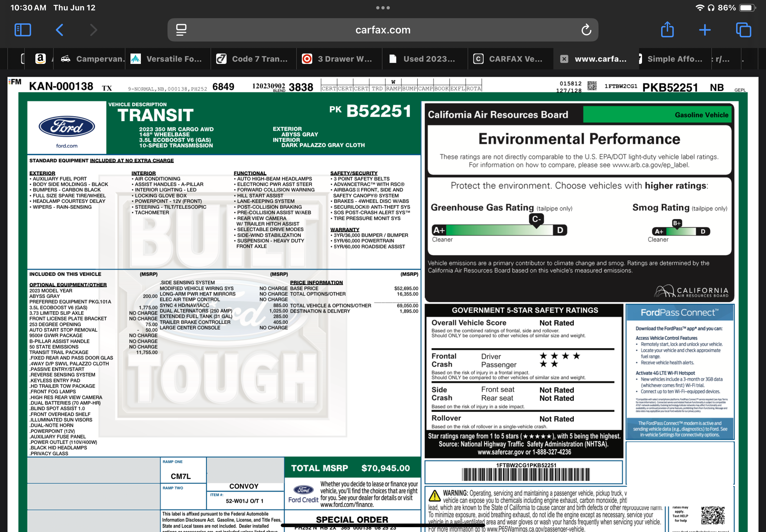Reload the carfax.com page

586,30
